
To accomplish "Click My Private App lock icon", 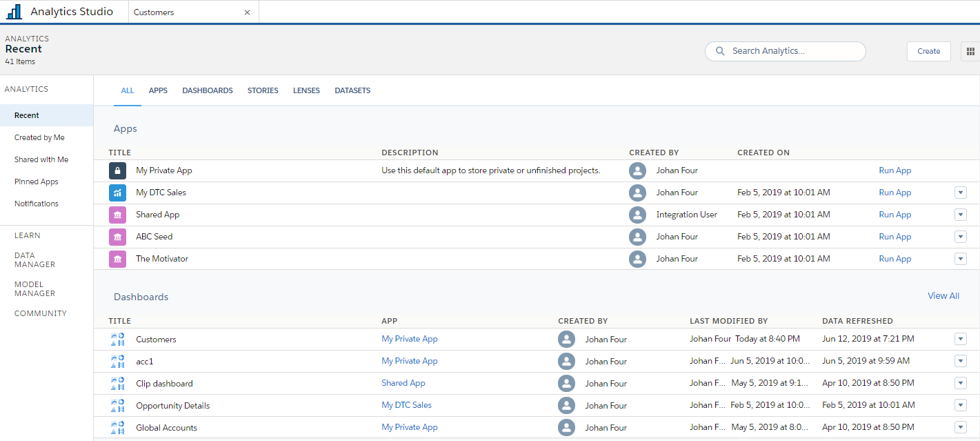I will pyautogui.click(x=117, y=170).
